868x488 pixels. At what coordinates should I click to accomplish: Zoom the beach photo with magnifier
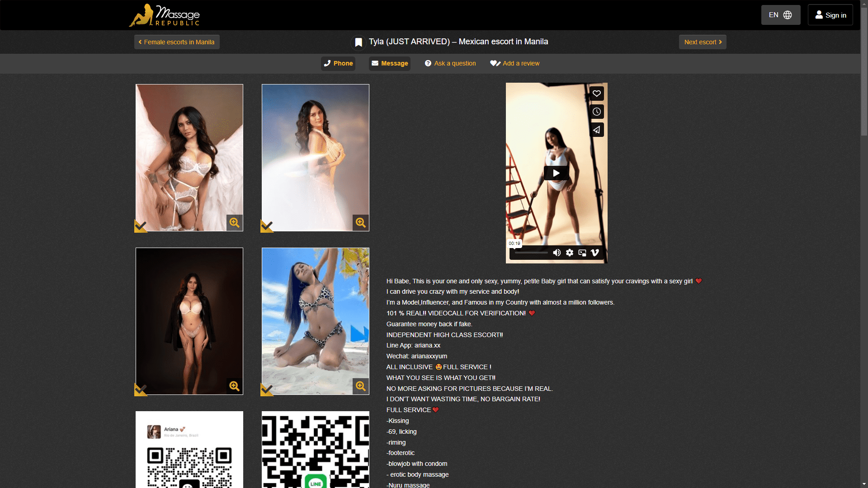pyautogui.click(x=360, y=386)
